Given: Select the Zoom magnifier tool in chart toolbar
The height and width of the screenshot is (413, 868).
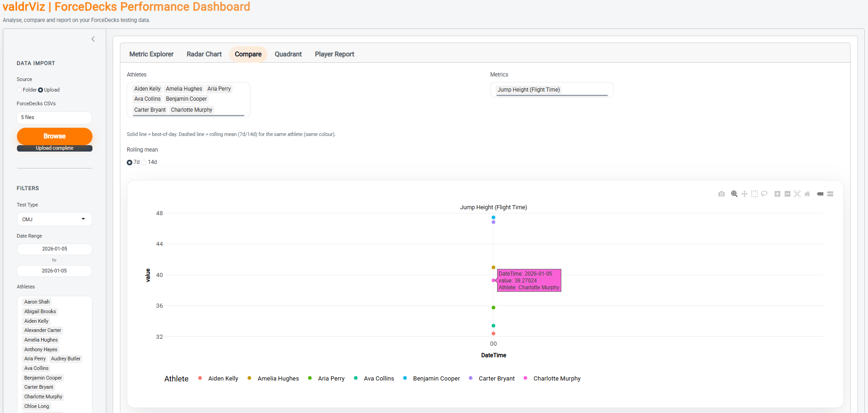Looking at the screenshot, I should [x=734, y=194].
